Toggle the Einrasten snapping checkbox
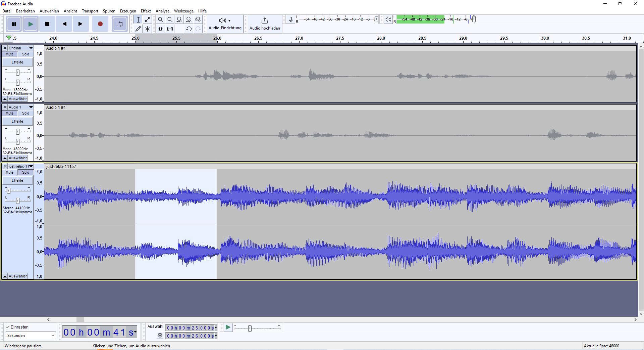 [x=8, y=327]
